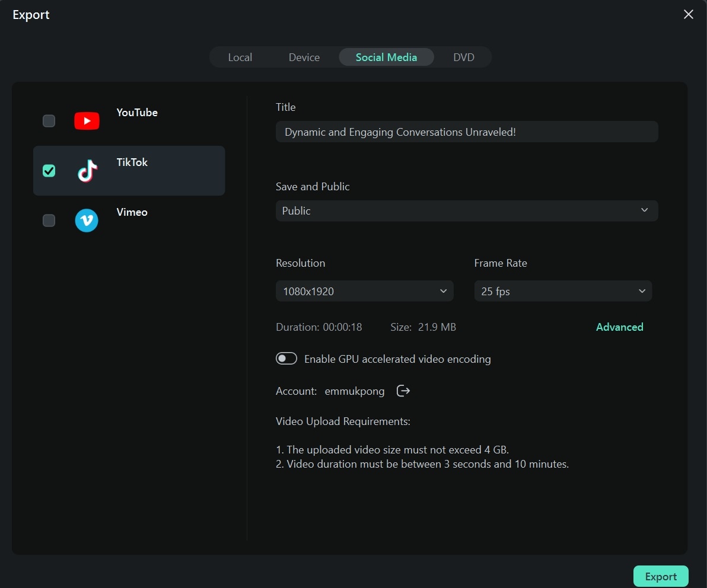
Task: Close the Export dialog
Action: point(688,14)
